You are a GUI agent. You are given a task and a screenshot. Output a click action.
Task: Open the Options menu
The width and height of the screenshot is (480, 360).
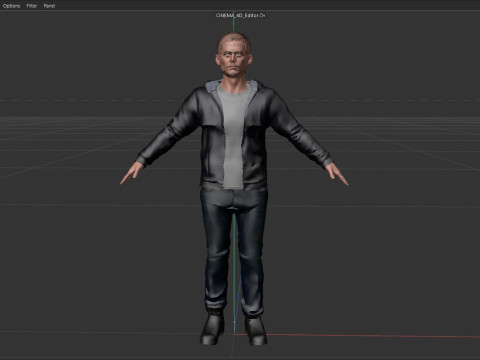[x=11, y=6]
